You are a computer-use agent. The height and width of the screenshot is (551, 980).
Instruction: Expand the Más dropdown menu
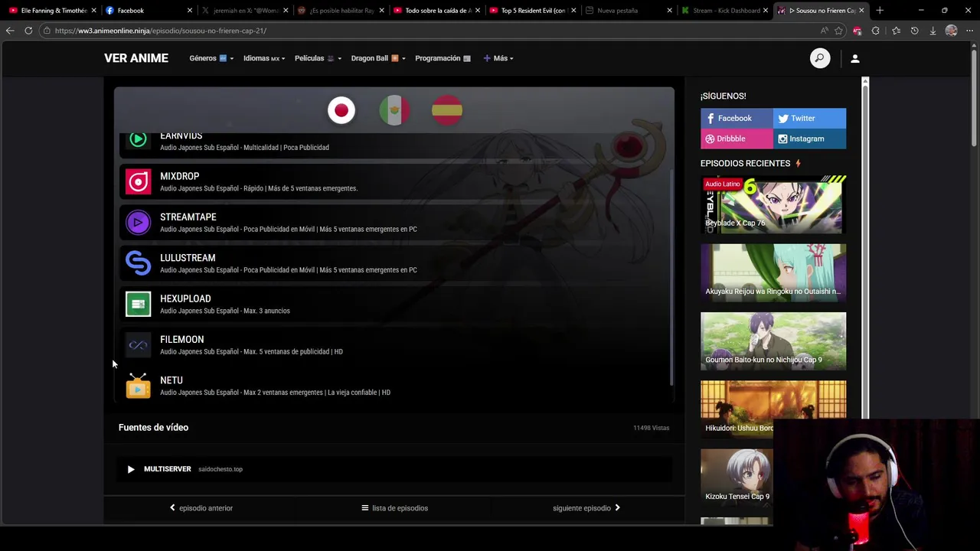[x=498, y=58]
